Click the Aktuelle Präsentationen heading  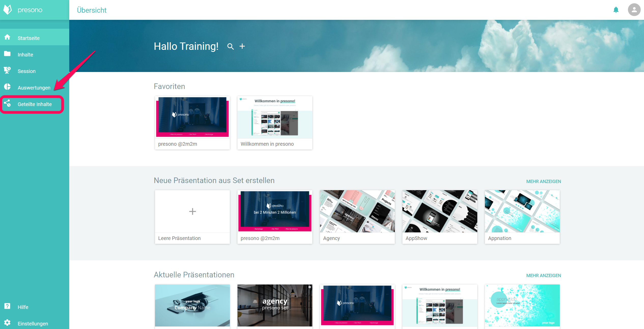[x=194, y=275]
